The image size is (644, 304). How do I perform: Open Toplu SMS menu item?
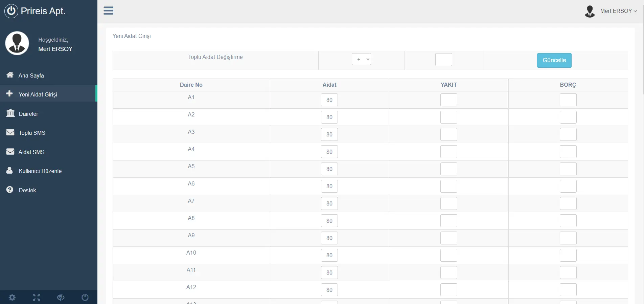point(32,133)
